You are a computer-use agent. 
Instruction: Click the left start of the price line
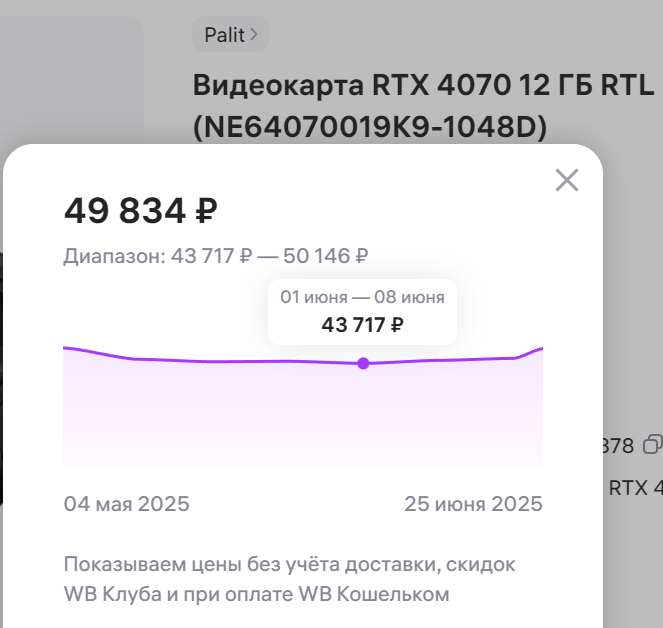(74, 349)
